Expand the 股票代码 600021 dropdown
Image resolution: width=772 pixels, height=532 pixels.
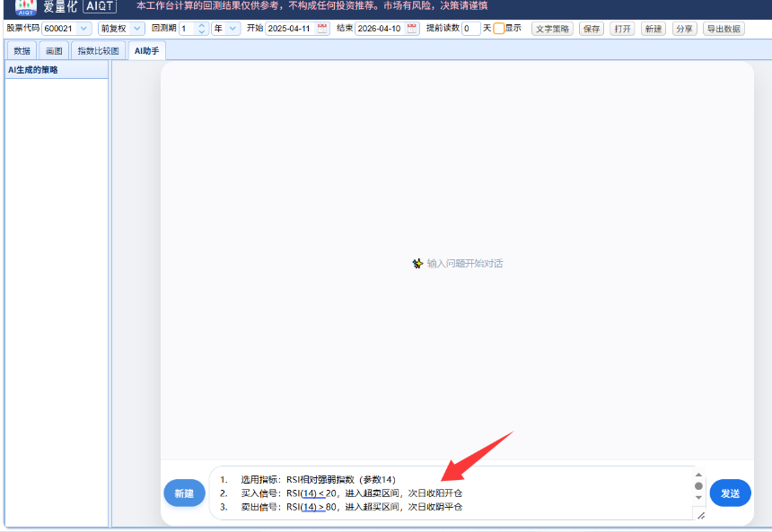83,28
